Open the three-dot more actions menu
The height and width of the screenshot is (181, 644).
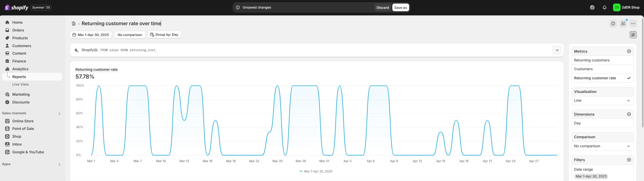pyautogui.click(x=633, y=24)
